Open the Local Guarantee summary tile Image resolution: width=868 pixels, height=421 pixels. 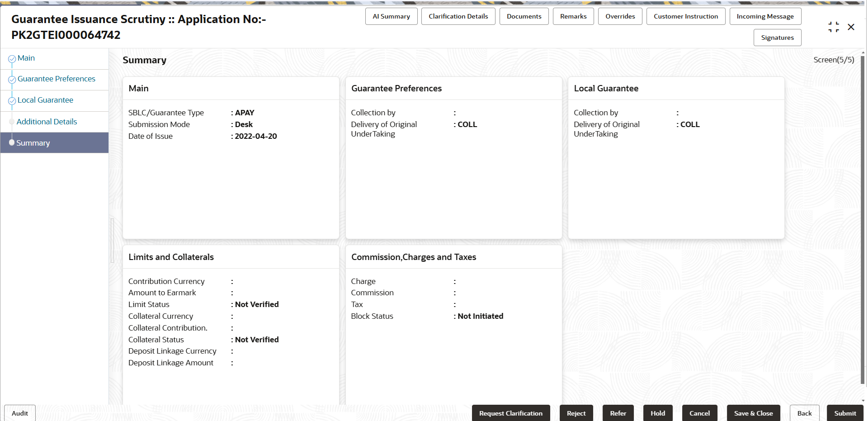(x=676, y=158)
